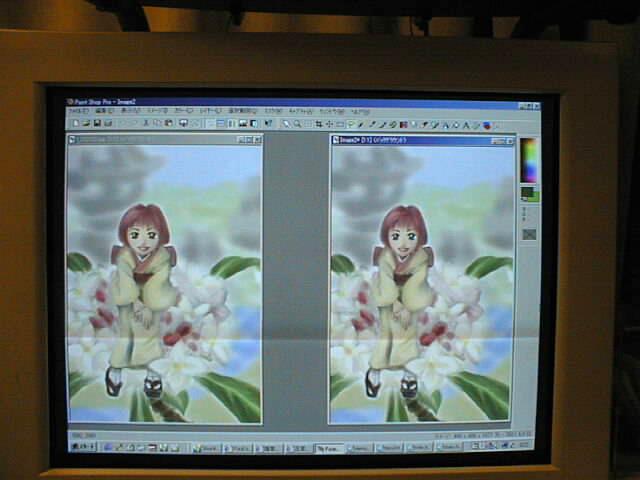
Task: Toggle the Layer Palette button
Action: tap(254, 124)
